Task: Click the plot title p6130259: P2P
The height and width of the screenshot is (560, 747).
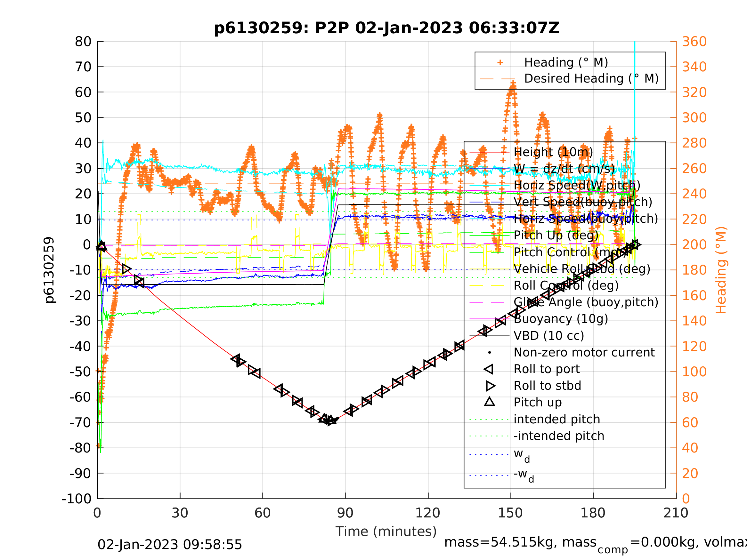Action: pyautogui.click(x=386, y=28)
